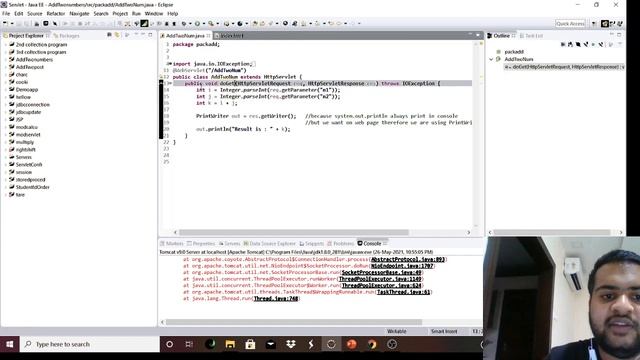The height and width of the screenshot is (360, 640).
Task: Select the Java EE perspective icon
Action: click(605, 24)
